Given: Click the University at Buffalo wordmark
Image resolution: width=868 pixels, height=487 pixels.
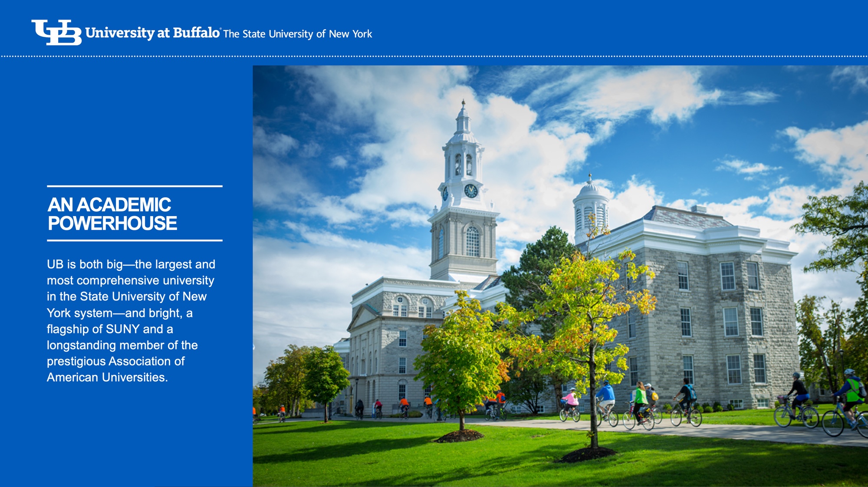Looking at the screenshot, I should pyautogui.click(x=152, y=33).
